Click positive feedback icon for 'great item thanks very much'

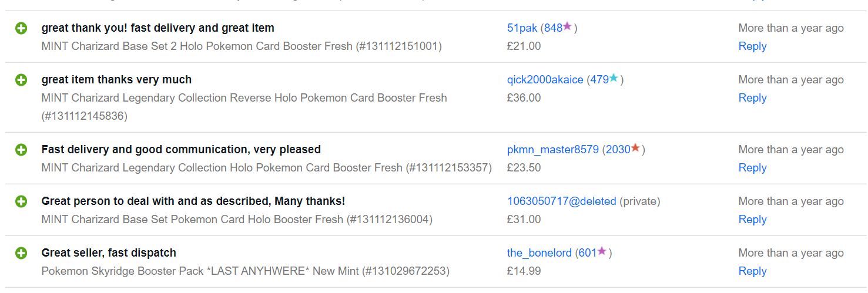[21, 80]
